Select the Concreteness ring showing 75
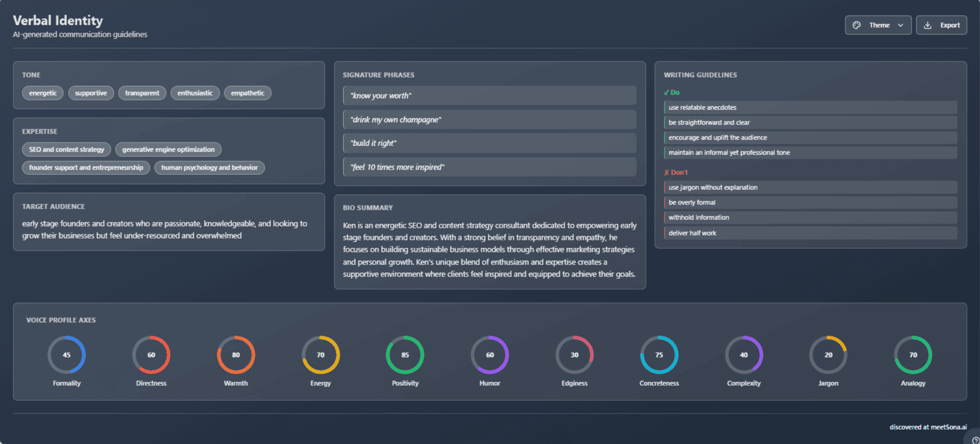Image resolution: width=980 pixels, height=444 pixels. click(x=659, y=355)
